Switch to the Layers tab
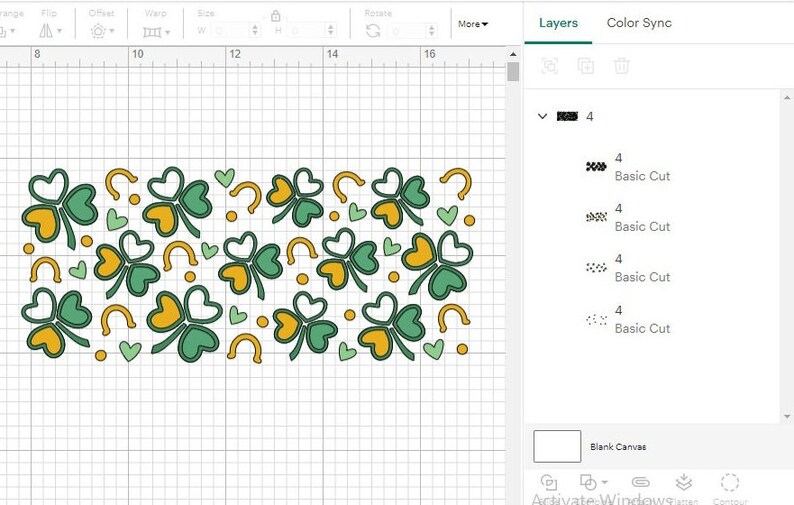 558,23
